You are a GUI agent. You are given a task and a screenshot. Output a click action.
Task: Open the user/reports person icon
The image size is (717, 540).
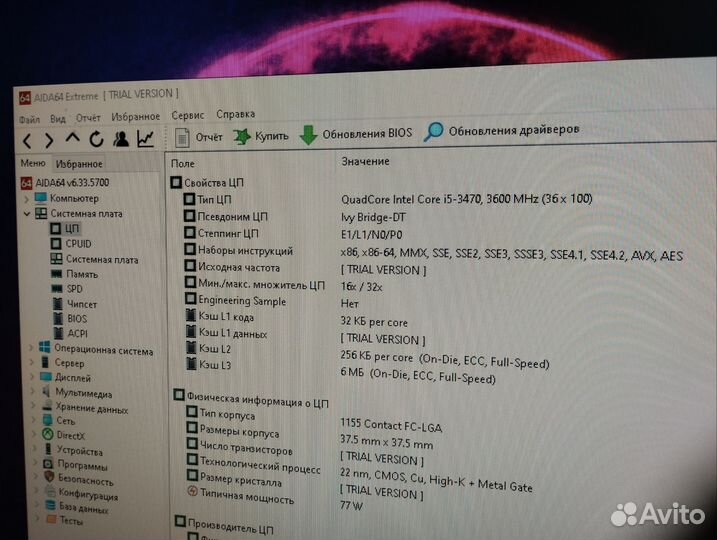click(x=121, y=139)
